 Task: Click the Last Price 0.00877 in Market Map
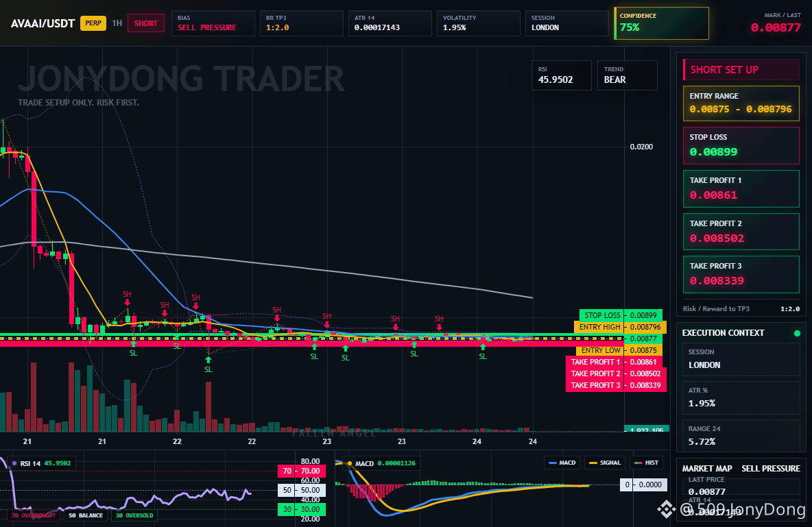[707, 491]
